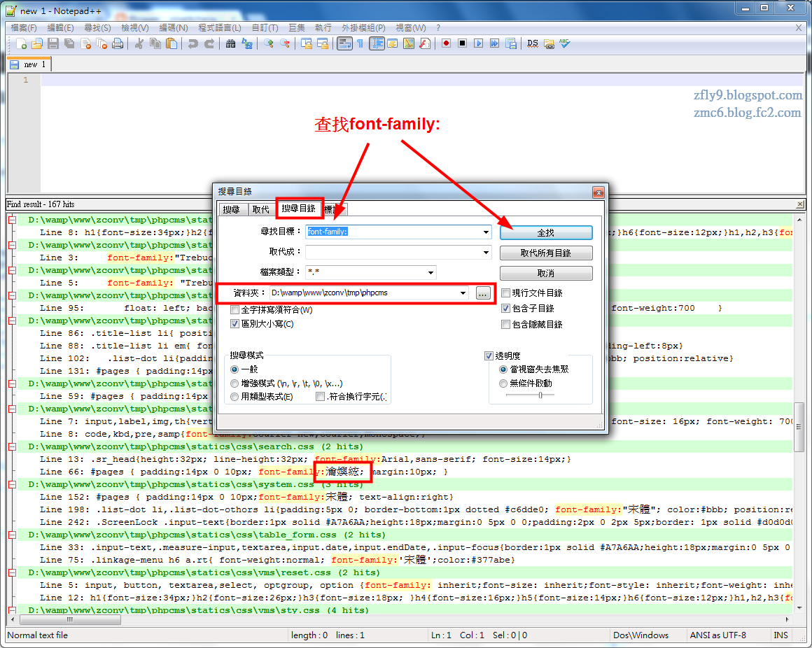Image resolution: width=812 pixels, height=648 pixels.
Task: Switch to the 搜尋 Find tab
Action: pos(232,210)
